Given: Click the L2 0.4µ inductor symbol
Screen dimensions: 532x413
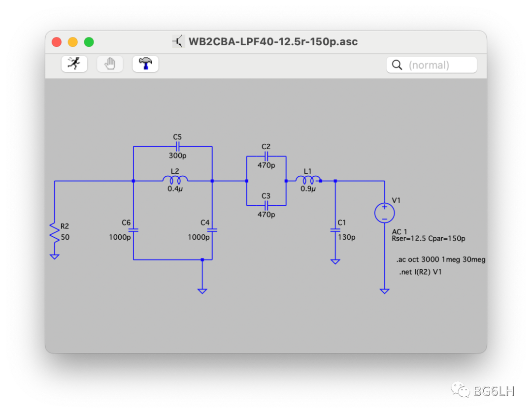Looking at the screenshot, I should tap(175, 180).
